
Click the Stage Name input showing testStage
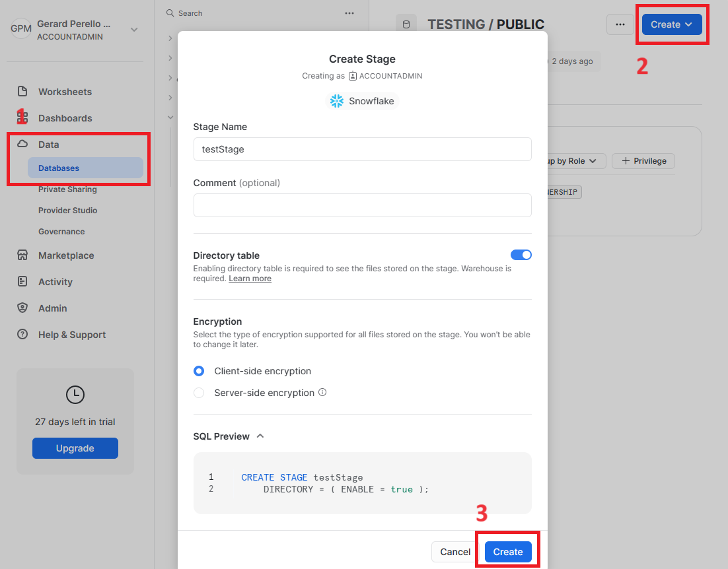point(362,149)
